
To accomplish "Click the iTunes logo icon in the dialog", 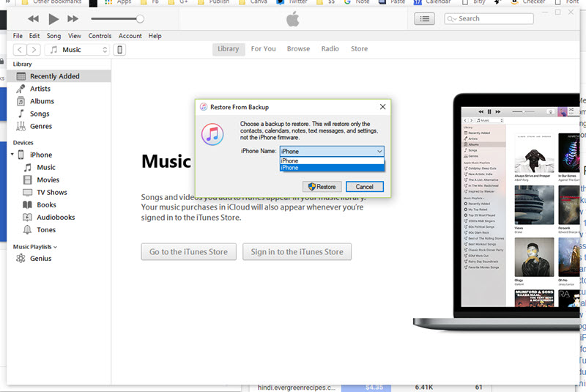I will 212,134.
